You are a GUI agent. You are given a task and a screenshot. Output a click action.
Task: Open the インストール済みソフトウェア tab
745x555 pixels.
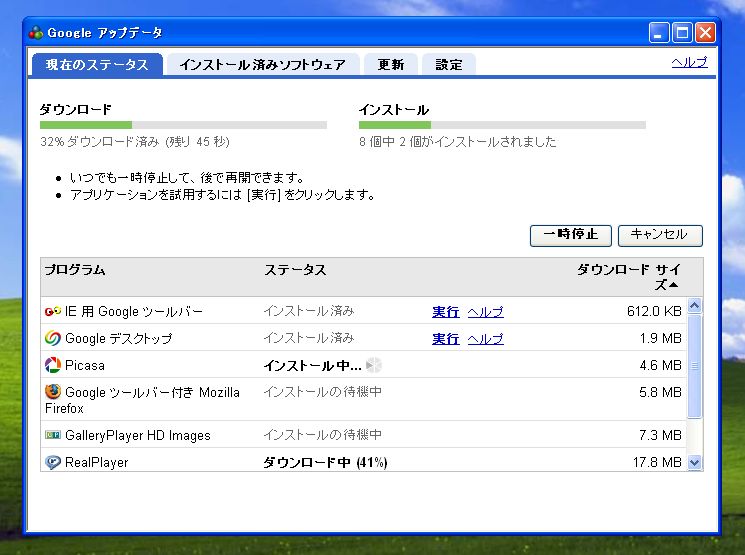pyautogui.click(x=262, y=65)
